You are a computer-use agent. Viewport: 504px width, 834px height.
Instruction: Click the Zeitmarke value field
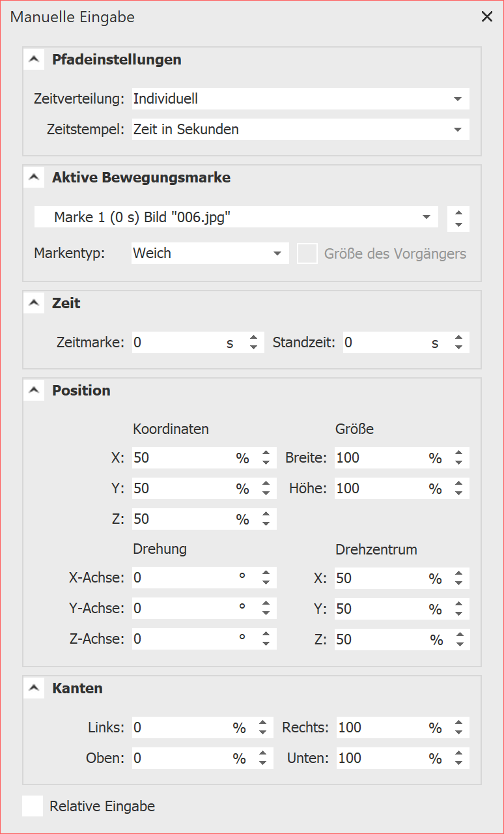point(176,342)
